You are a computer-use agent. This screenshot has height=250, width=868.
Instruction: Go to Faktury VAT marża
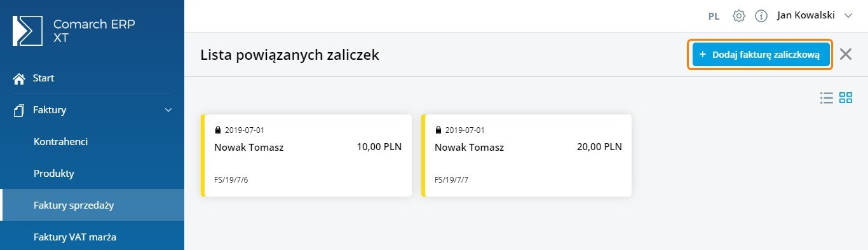92,237
